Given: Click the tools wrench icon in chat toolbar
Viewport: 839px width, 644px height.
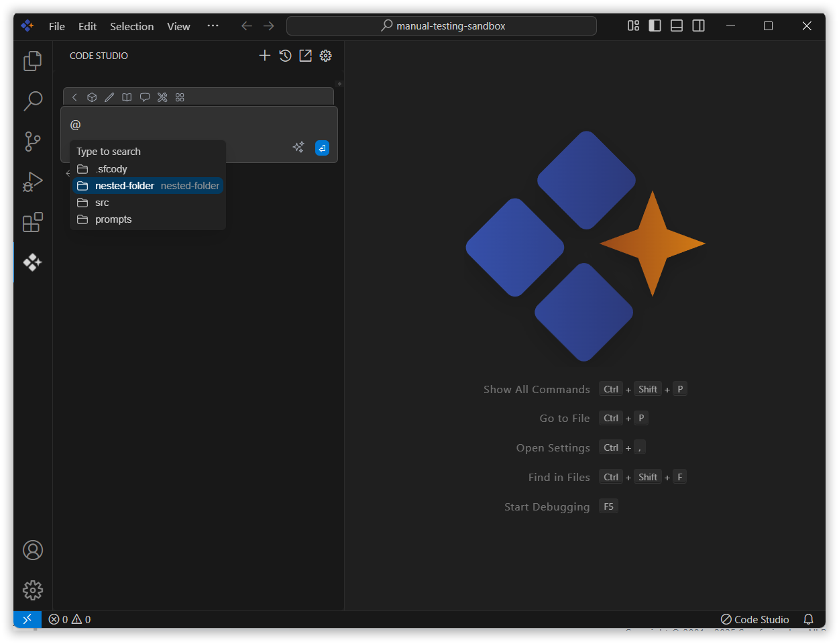Looking at the screenshot, I should [162, 97].
